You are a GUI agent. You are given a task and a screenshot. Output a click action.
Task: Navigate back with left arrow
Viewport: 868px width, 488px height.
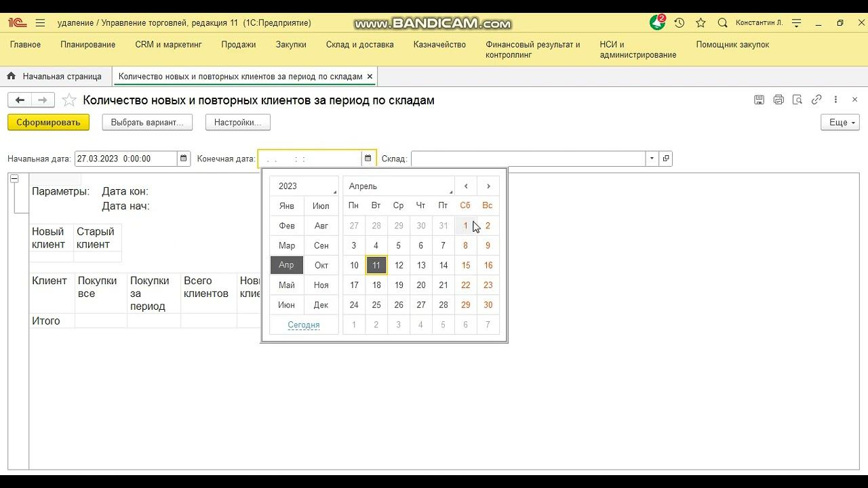(20, 100)
